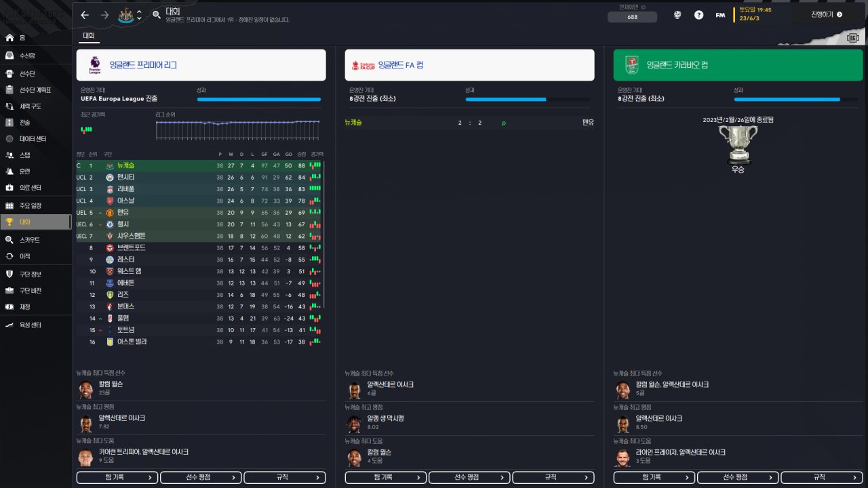Click the search magnifier icon

coord(157,14)
